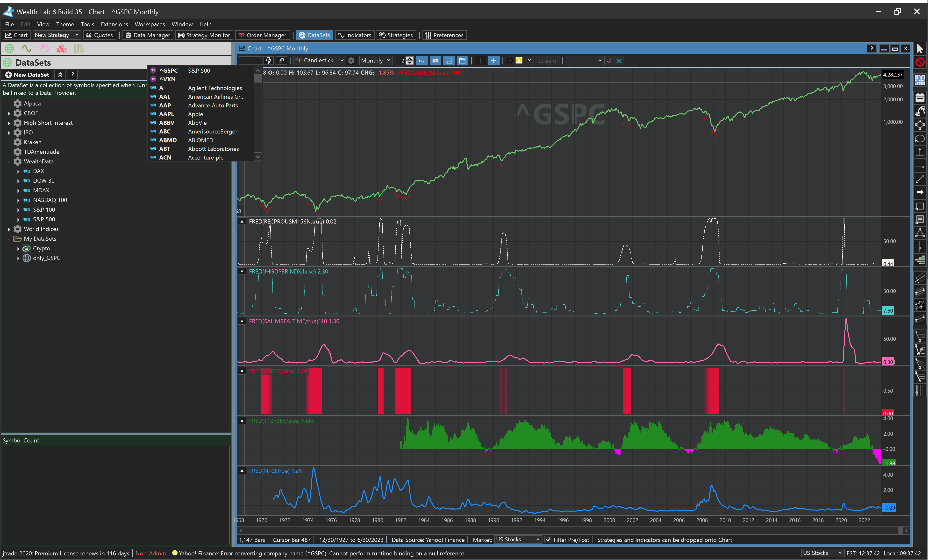Uncheck the Filter Pre/Post checkbox
This screenshot has width=928, height=560.
(x=548, y=540)
